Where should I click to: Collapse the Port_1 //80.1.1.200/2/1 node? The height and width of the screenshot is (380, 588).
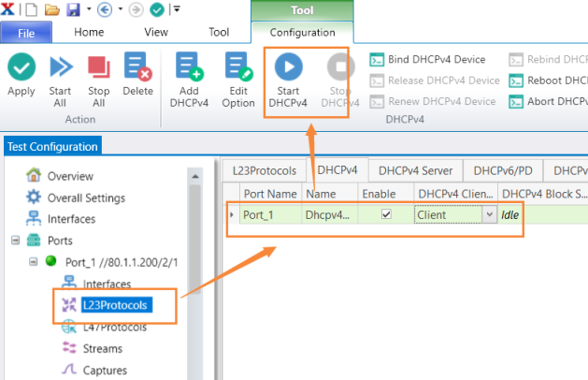[35, 261]
